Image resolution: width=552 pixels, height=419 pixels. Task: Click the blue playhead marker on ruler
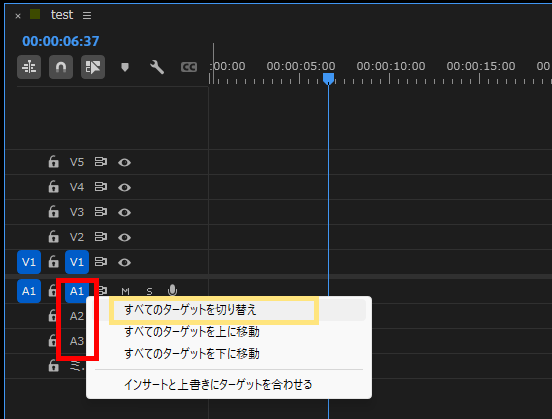coord(328,79)
